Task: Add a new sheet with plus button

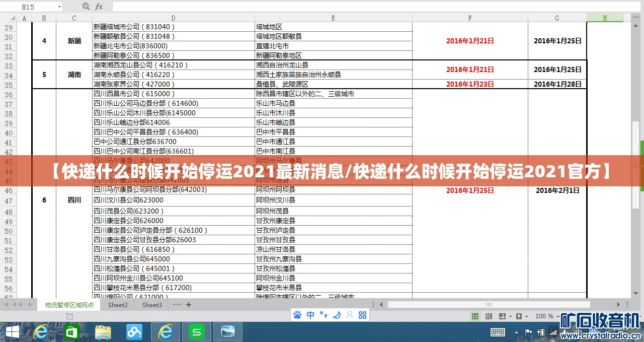Action: click(x=189, y=305)
